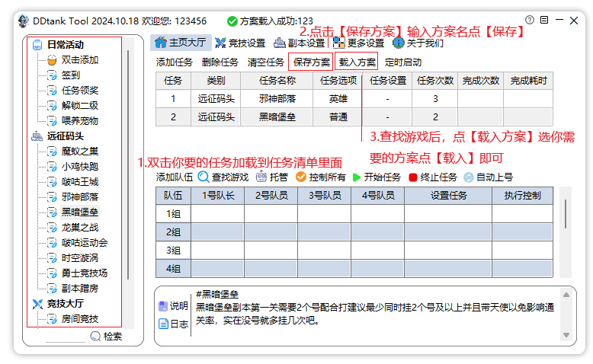Click description box scroll-up arrow
Screen dimensions: 593x364
pos(566,295)
